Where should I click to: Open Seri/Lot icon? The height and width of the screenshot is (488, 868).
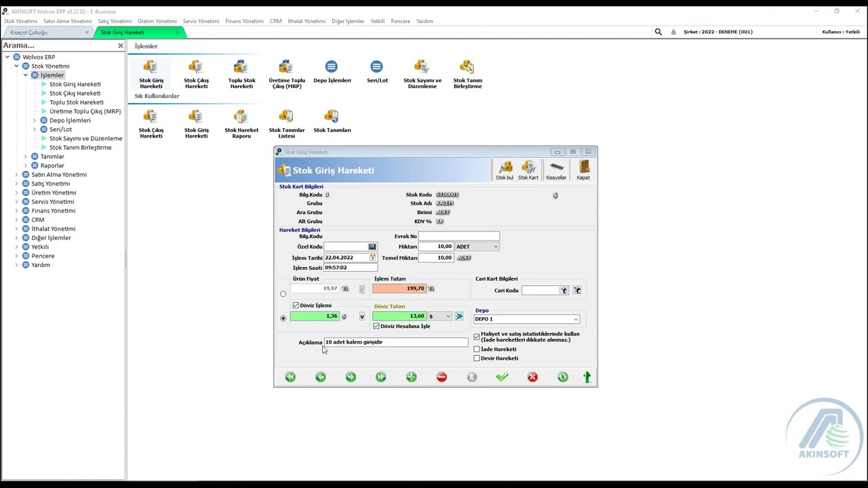click(x=377, y=72)
